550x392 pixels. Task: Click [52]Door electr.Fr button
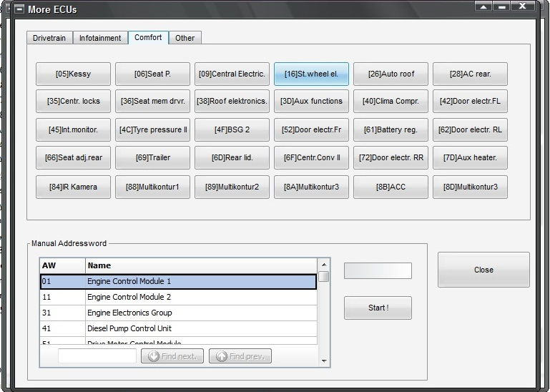(312, 130)
